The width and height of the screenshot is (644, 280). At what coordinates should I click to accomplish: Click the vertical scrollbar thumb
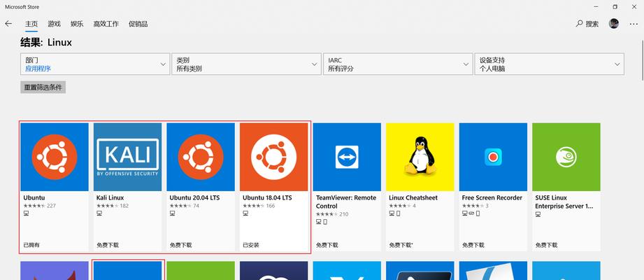641,61
